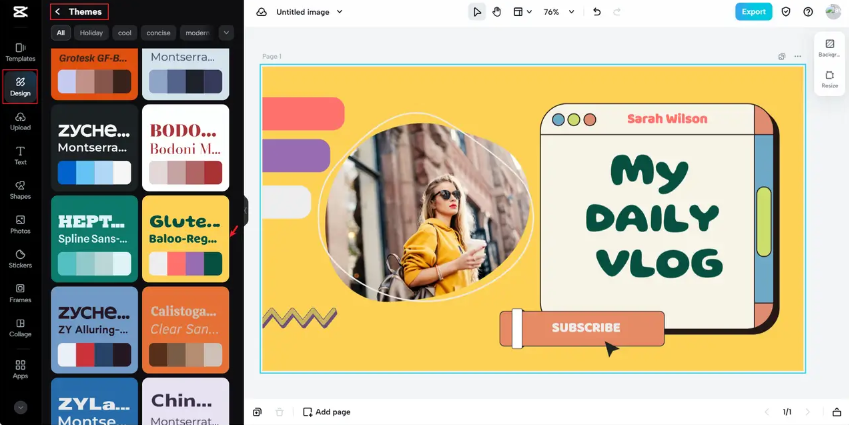The height and width of the screenshot is (425, 849).
Task: Filter themes by Holiday
Action: click(91, 33)
